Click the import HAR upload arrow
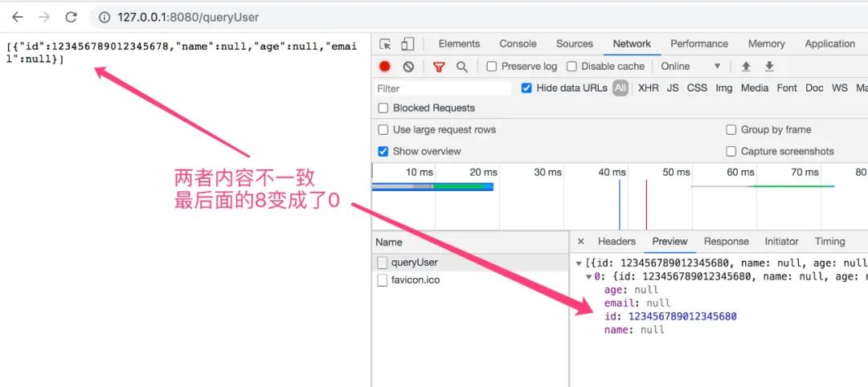This screenshot has height=387, width=868. point(746,67)
